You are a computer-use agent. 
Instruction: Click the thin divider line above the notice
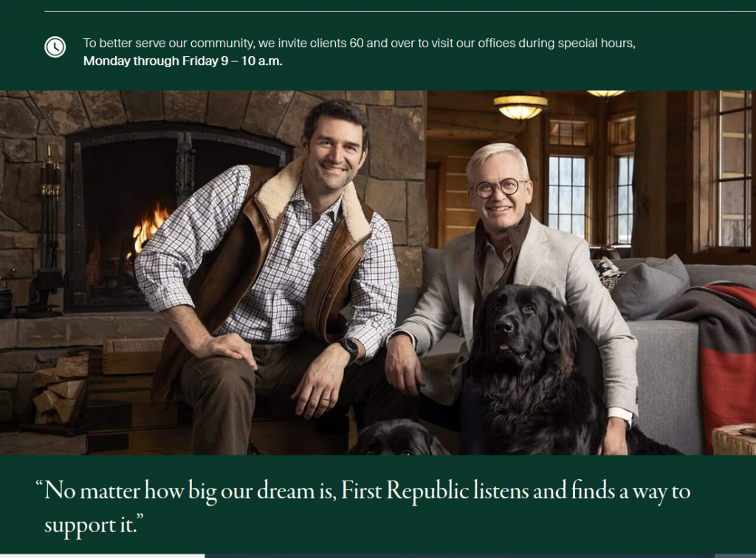400,11
